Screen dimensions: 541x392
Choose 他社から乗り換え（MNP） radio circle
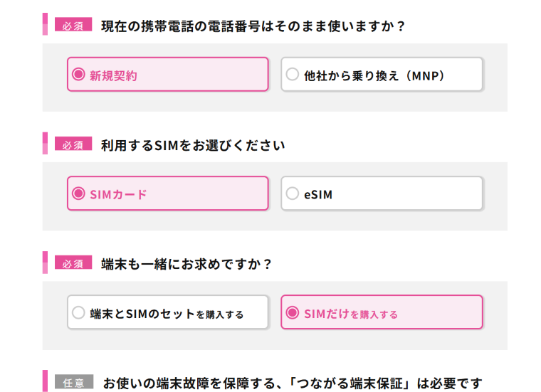293,74
